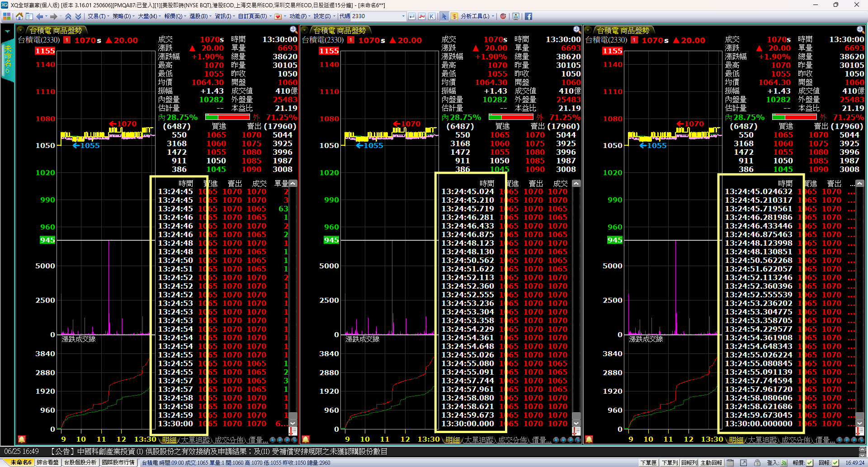Click the first panel's tick list scrollbar

coord(292,299)
